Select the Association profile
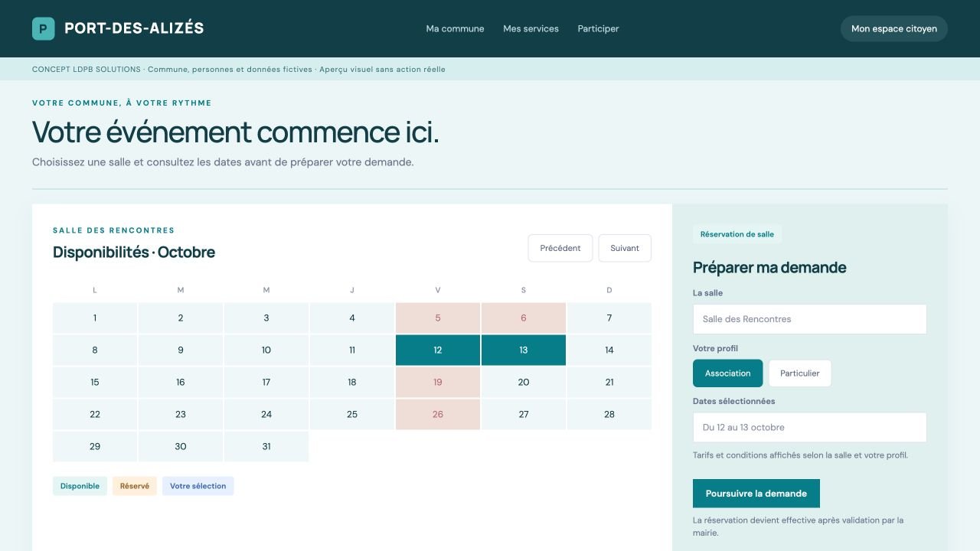 point(727,373)
